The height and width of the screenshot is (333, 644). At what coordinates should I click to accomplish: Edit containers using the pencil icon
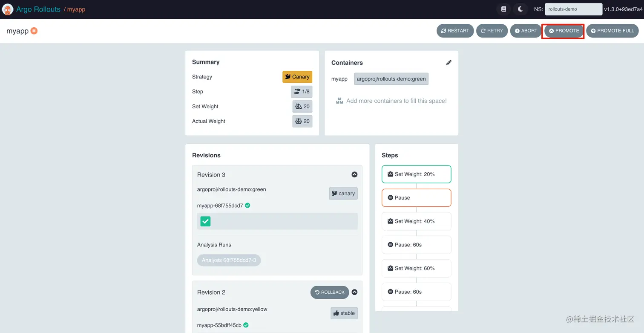tap(448, 63)
